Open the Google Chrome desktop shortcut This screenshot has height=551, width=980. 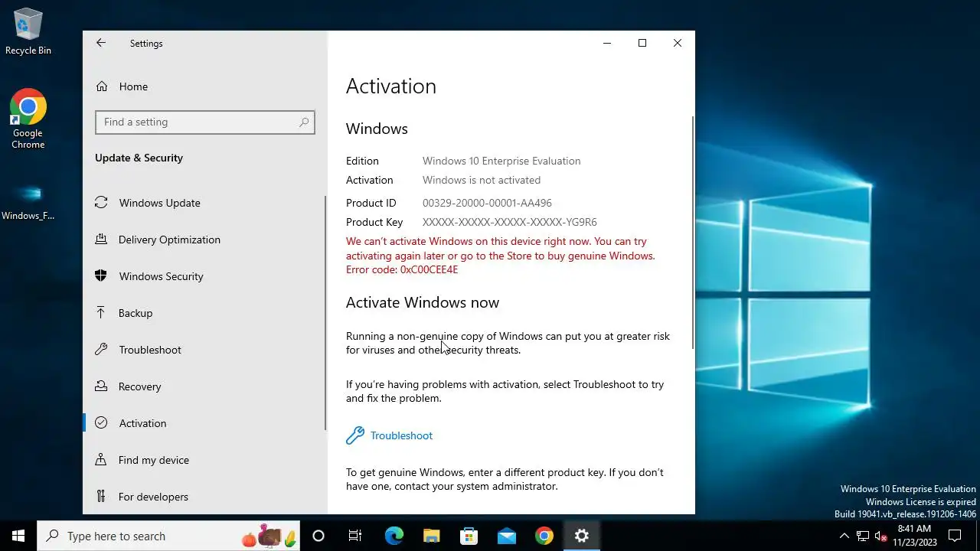coord(28,119)
